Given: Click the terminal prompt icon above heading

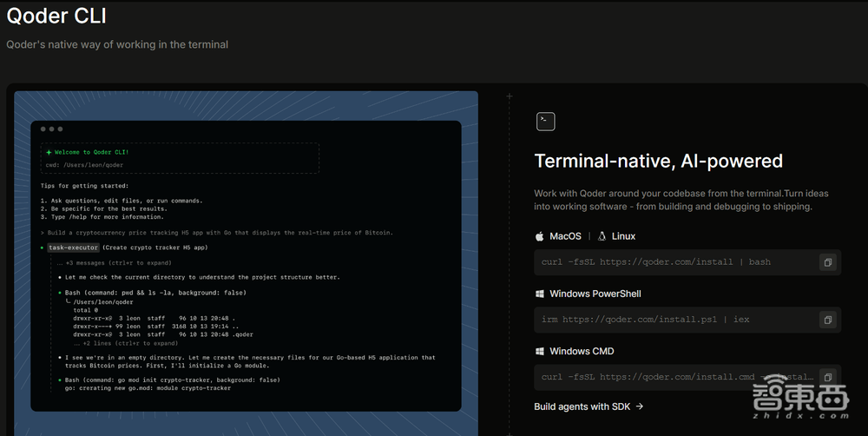Looking at the screenshot, I should coord(545,122).
